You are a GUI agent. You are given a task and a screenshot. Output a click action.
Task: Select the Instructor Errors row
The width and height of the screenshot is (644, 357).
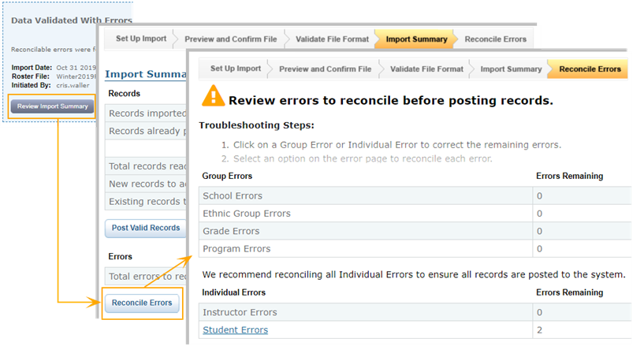(240, 312)
